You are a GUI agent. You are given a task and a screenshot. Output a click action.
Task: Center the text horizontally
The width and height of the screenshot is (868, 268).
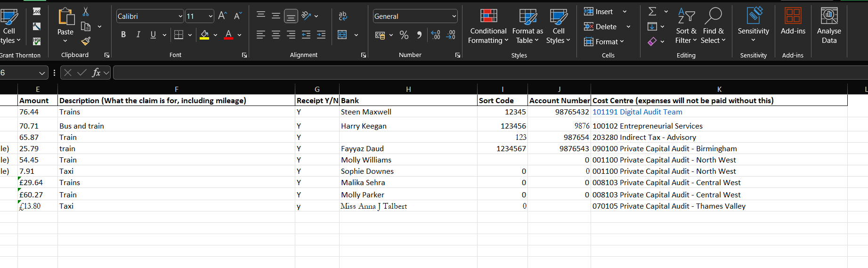276,34
